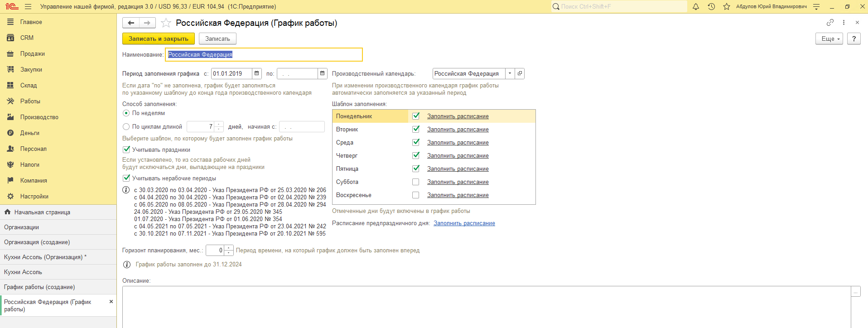Click the info icon near decree list
The width and height of the screenshot is (868, 328).
126,190
